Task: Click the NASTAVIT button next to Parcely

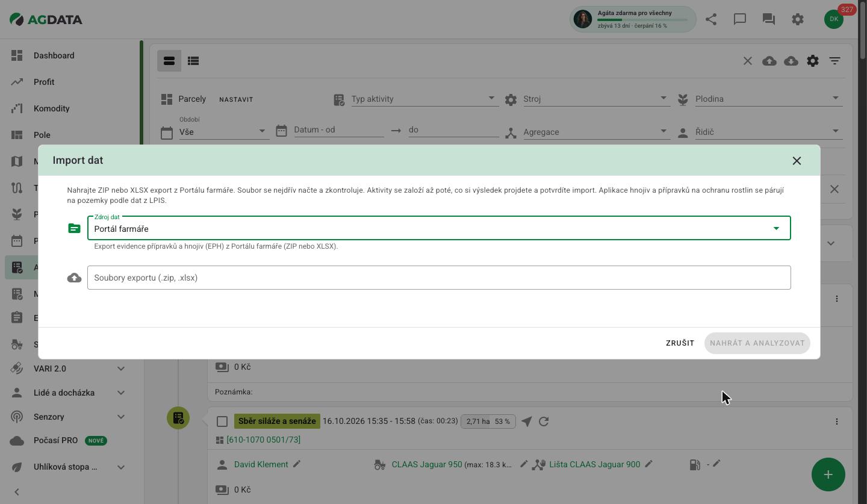Action: (x=236, y=99)
